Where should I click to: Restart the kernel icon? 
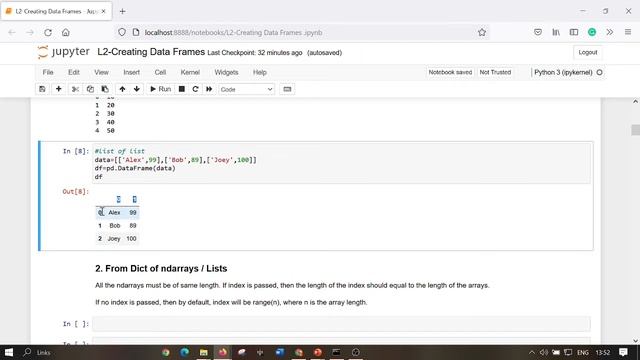pos(195,89)
